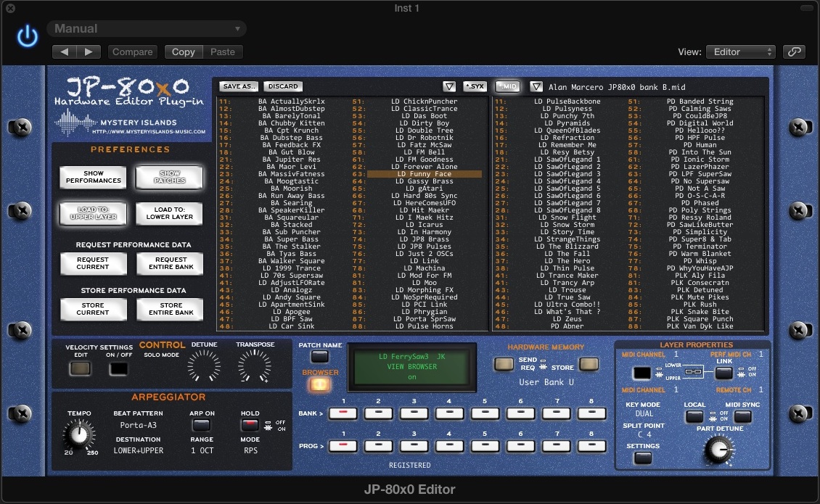The width and height of the screenshot is (820, 504).
Task: Open the .SYX file export
Action: click(x=475, y=86)
